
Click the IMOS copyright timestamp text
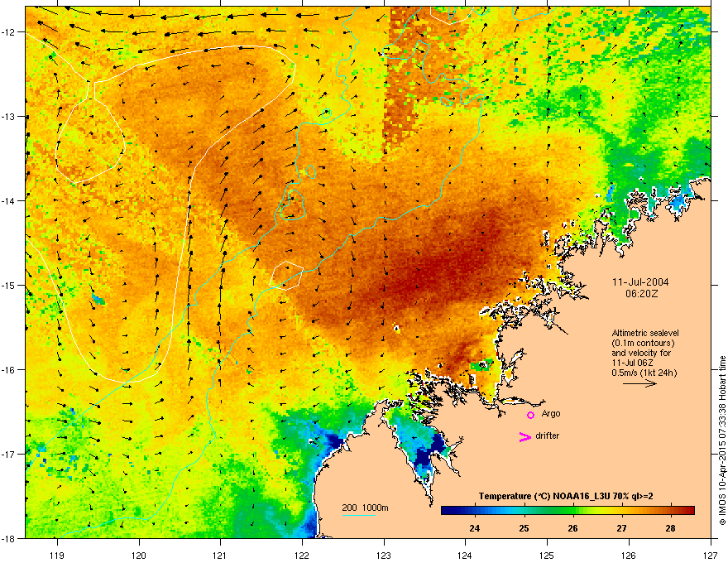click(722, 440)
